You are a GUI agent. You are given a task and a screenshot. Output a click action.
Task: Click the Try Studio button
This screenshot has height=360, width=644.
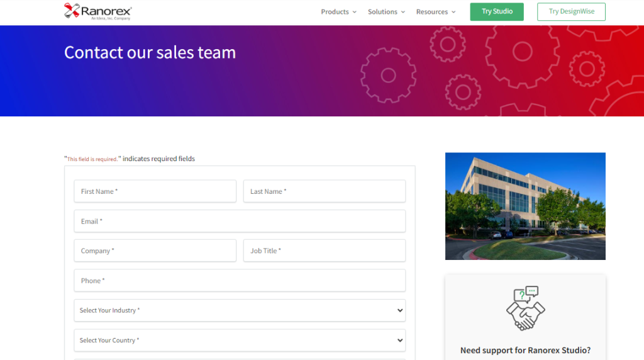pos(497,11)
